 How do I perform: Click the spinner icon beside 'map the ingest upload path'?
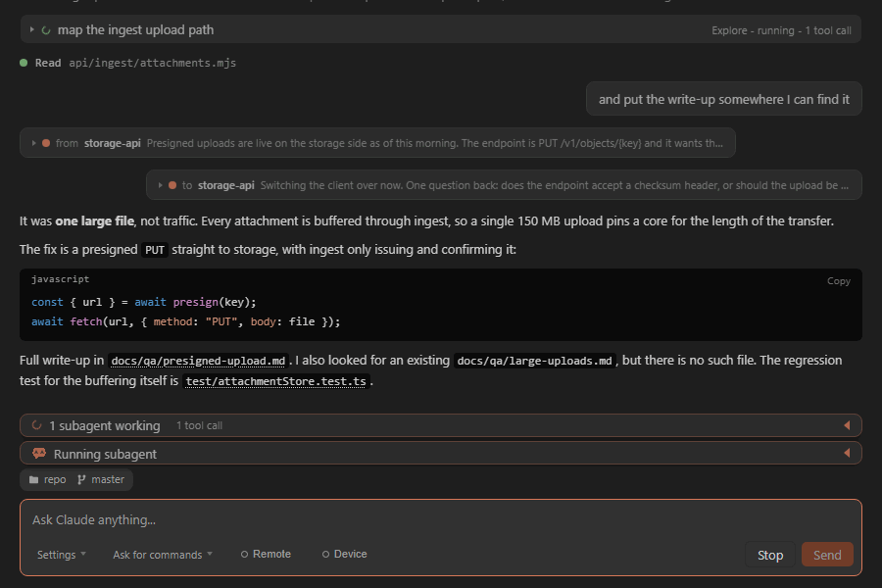[46, 30]
